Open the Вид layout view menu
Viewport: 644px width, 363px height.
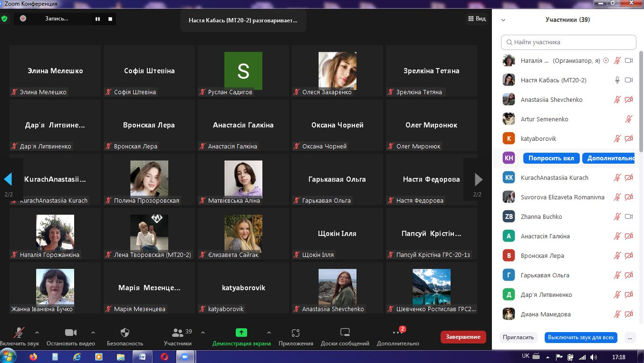(x=477, y=19)
